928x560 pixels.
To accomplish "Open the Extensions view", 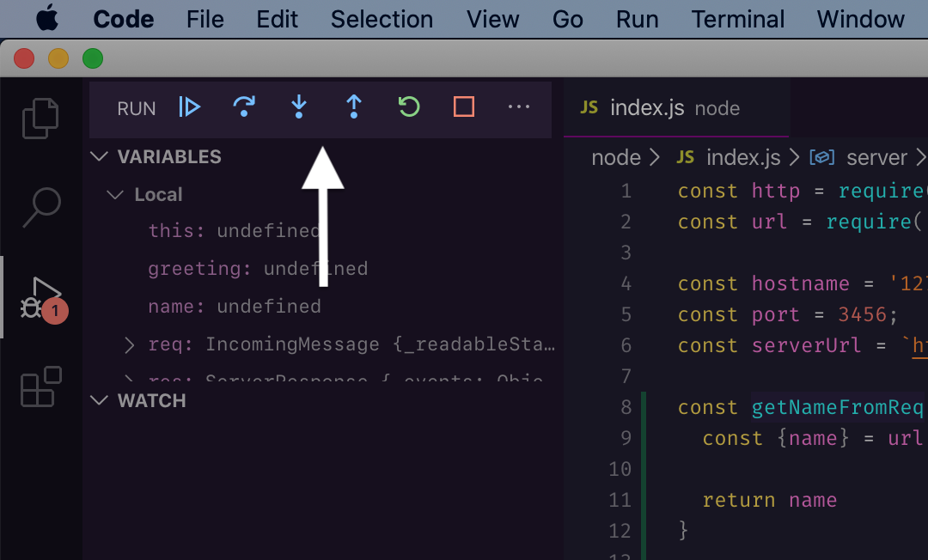I will pyautogui.click(x=40, y=387).
